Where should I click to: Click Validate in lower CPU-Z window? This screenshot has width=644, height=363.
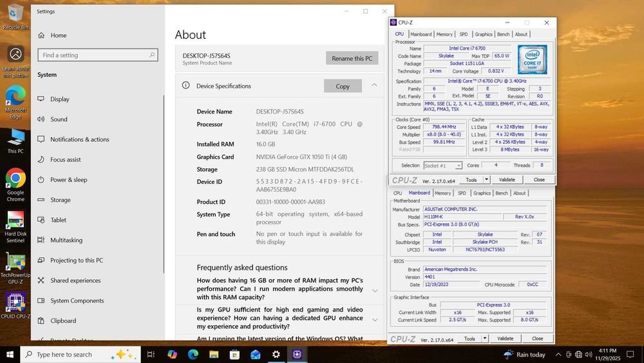[x=505, y=338]
